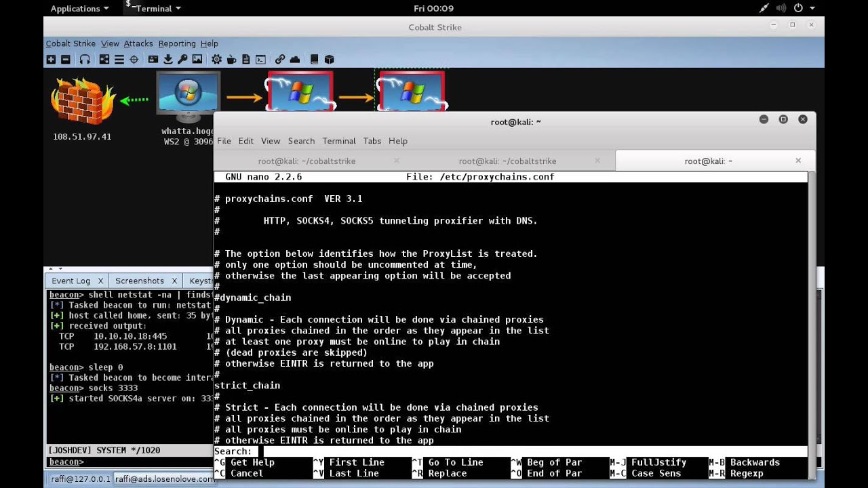Select raffi@ads.losenolove.com server tab at bottom
868x488 pixels.
(163, 479)
